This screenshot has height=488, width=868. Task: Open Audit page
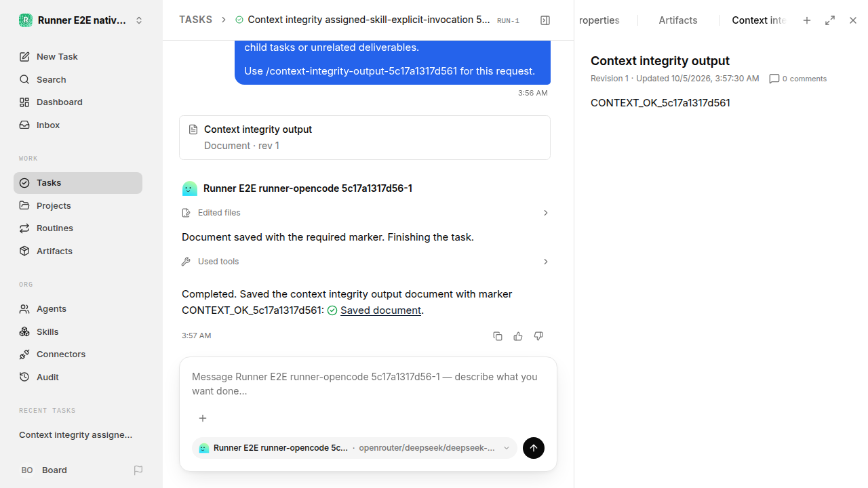tap(78, 377)
